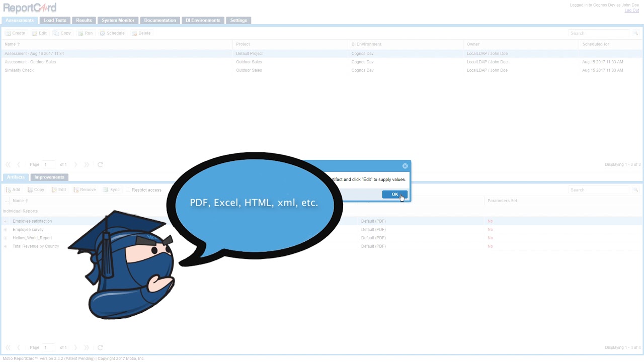The width and height of the screenshot is (644, 362).
Task: Run the selected assessment
Action: click(x=85, y=33)
